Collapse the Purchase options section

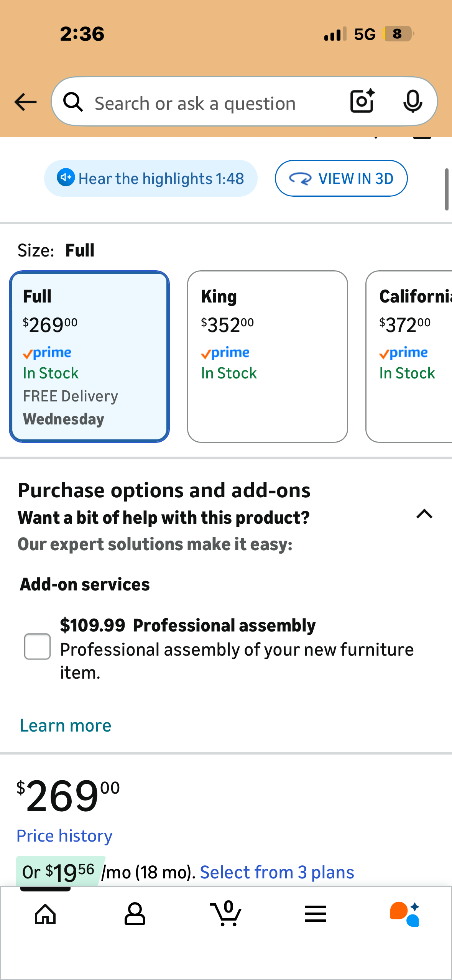[424, 514]
